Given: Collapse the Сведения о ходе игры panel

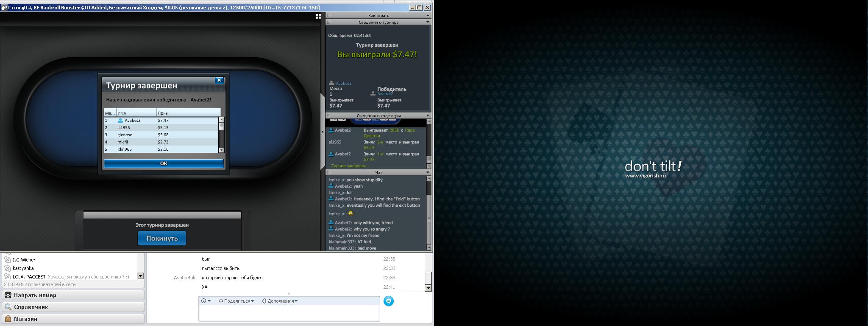Looking at the screenshot, I should 428,115.
